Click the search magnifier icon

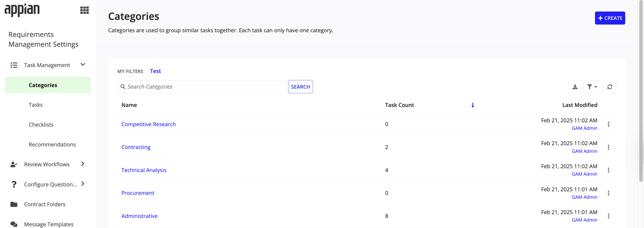pyautogui.click(x=123, y=87)
